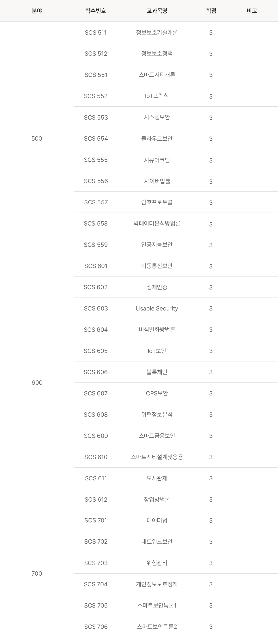Click the 700 category cell
This screenshot has width=278, height=644.
37,574
